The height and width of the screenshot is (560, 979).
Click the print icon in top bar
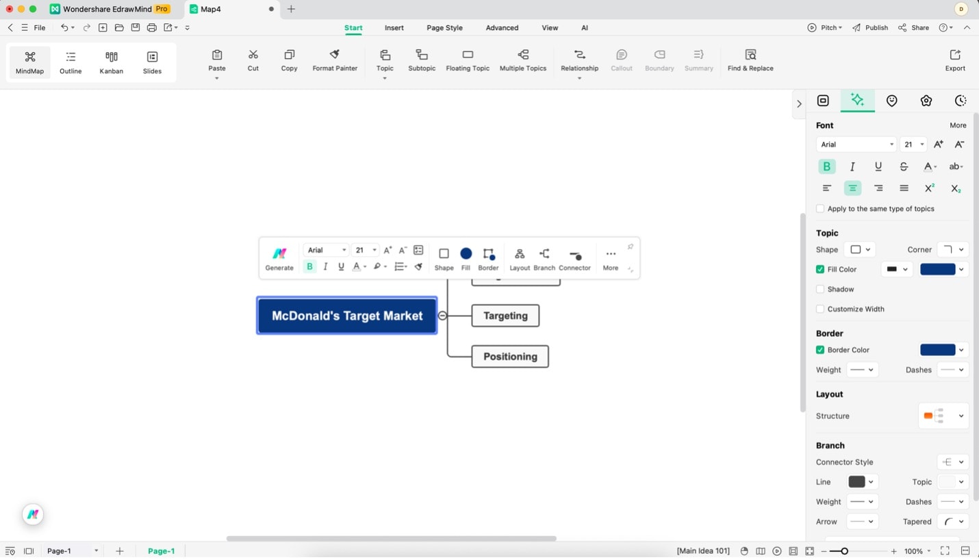152,27
